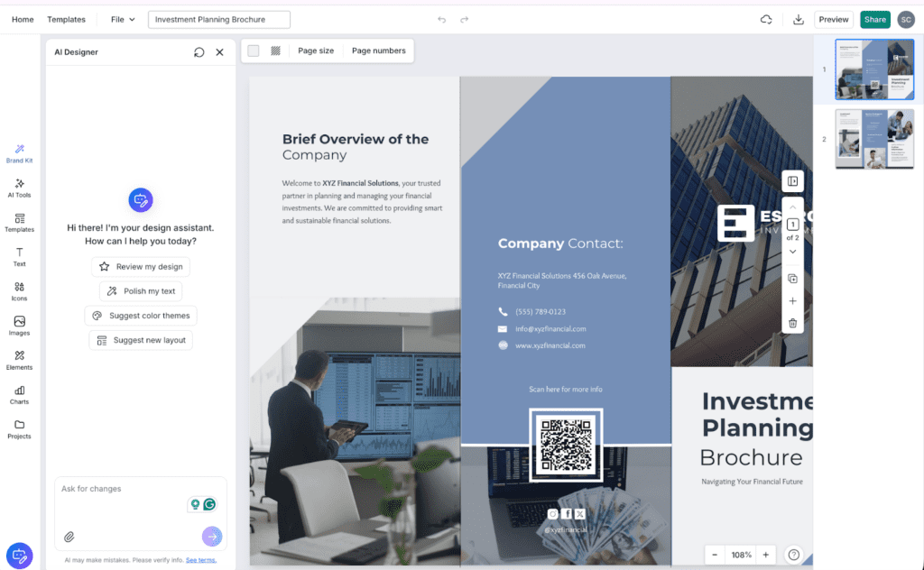The height and width of the screenshot is (570, 924).
Task: Open the Page size option
Action: tap(316, 51)
